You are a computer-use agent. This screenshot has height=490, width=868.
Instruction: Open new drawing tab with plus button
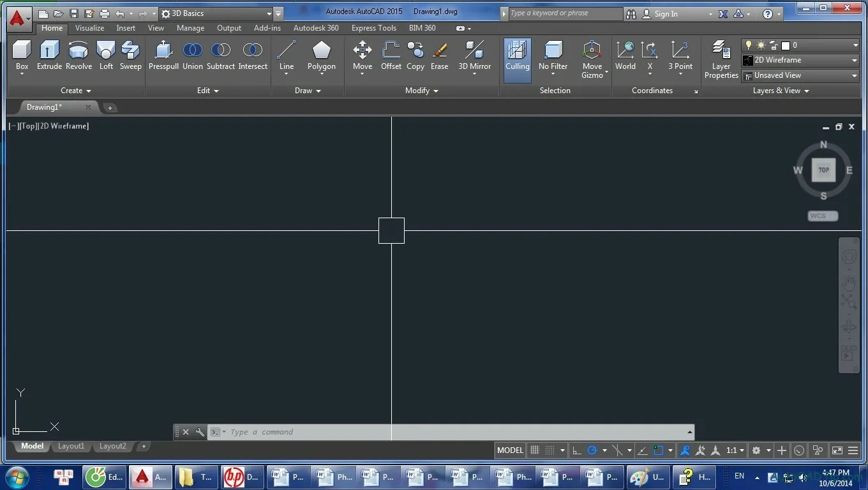(110, 108)
